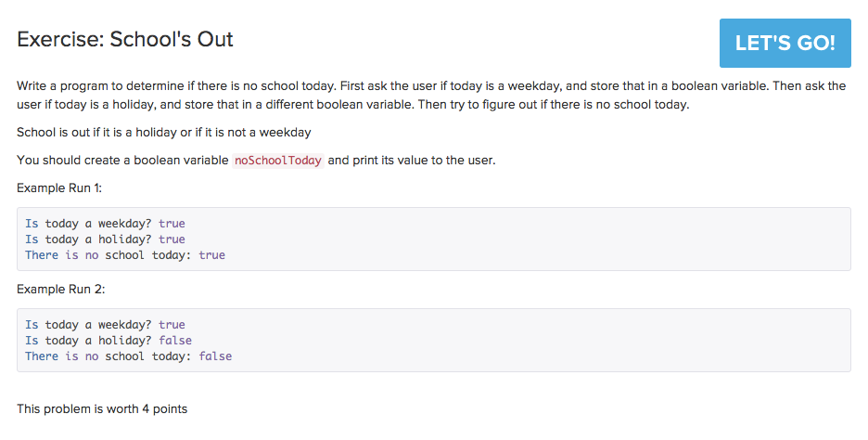Click the LET'S GO! button

(785, 43)
